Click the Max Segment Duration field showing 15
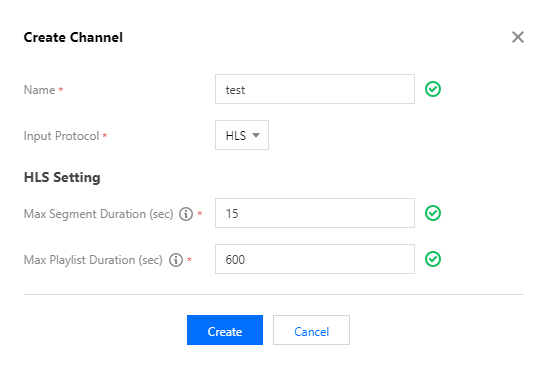 (x=315, y=213)
